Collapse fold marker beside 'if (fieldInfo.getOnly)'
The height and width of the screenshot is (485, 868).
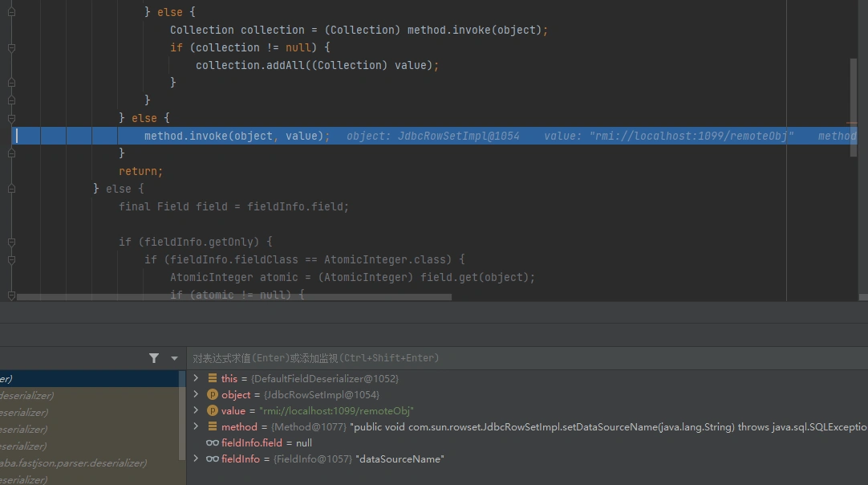11,242
